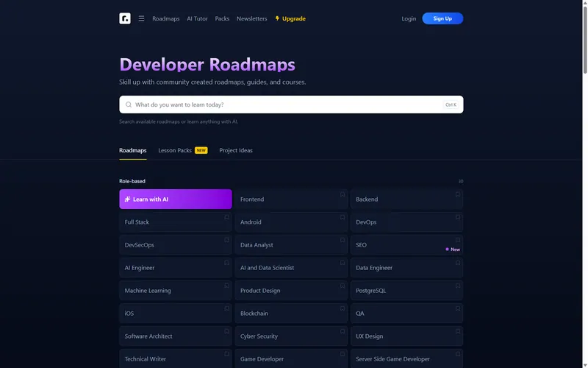Screen dimensions: 588x368
Task: Switch to the Project Ideas tab
Action: coord(236,151)
